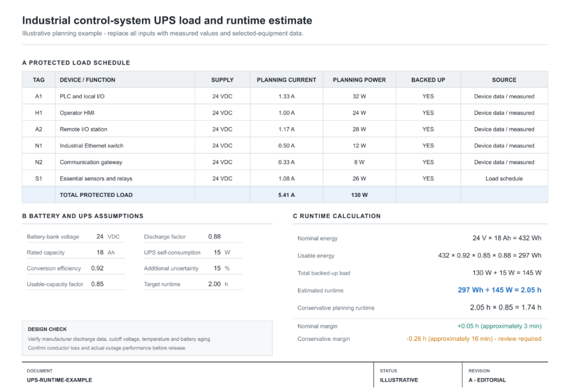
Task: Click the Nominal energy formula '24 V × 18 Ah = 432 Wh'
Action: click(507, 238)
